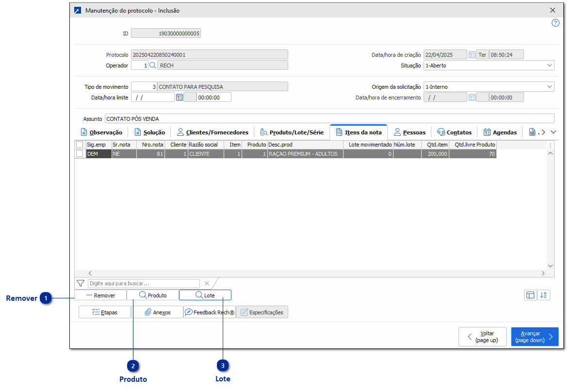
Task: Focus the Assunto text field
Action: (x=329, y=118)
